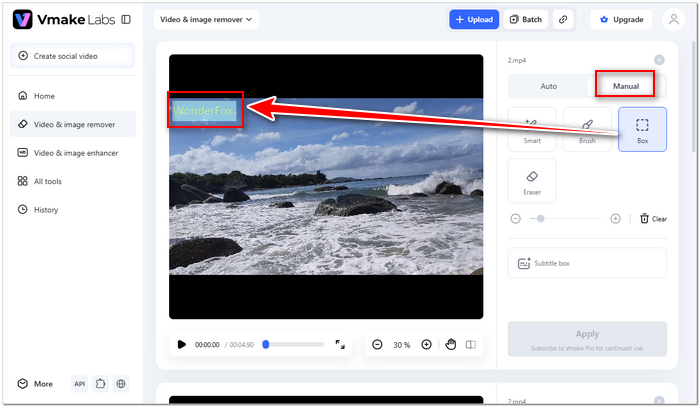Pick the Smart selection tool
Screen dimensions: 700x407
532,129
